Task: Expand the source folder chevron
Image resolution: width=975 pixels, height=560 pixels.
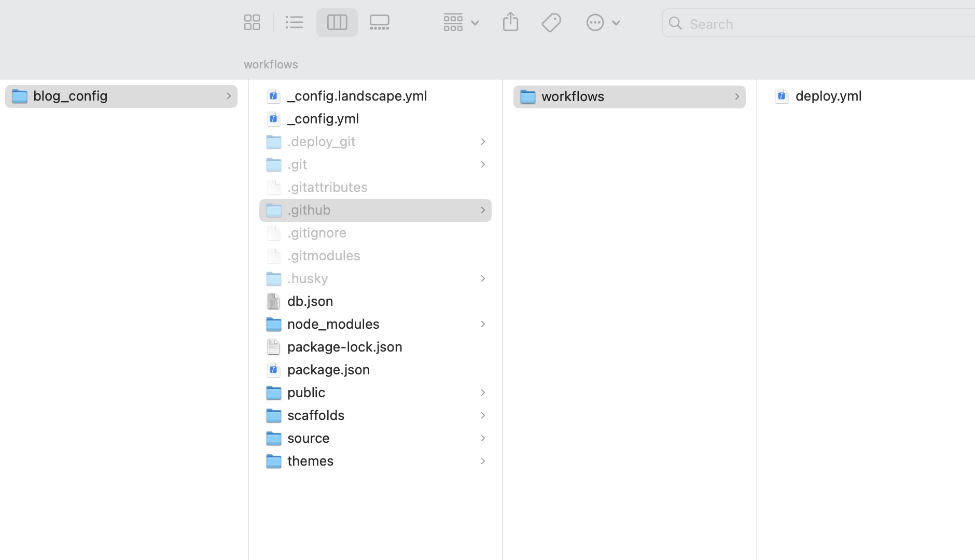Action: [x=483, y=438]
